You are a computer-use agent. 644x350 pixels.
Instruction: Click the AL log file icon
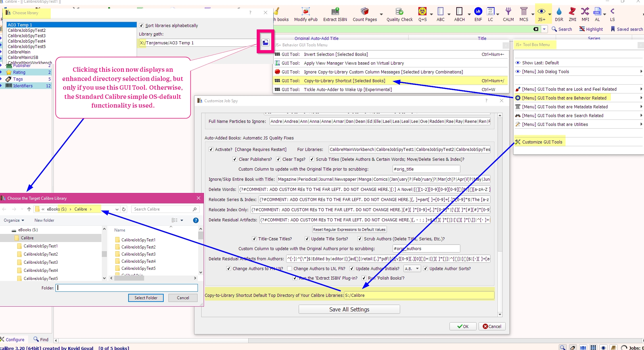click(597, 12)
